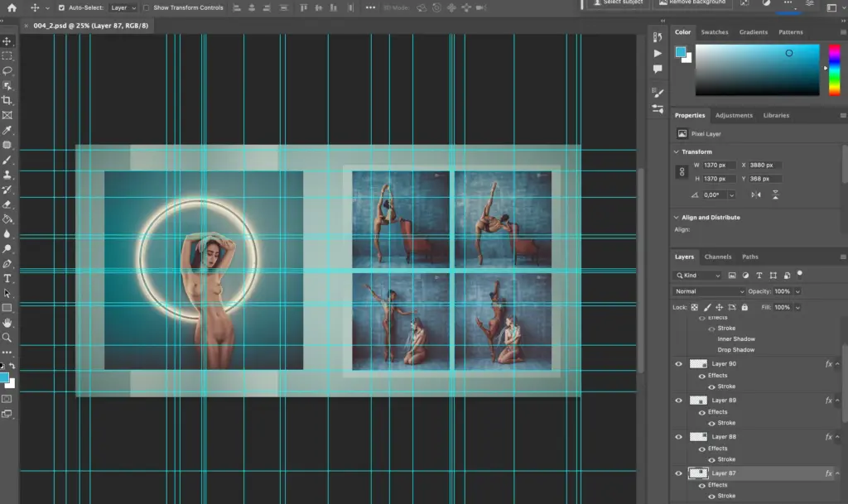Hide Layer 89 with its eye icon
Image resolution: width=848 pixels, height=504 pixels.
pyautogui.click(x=679, y=401)
